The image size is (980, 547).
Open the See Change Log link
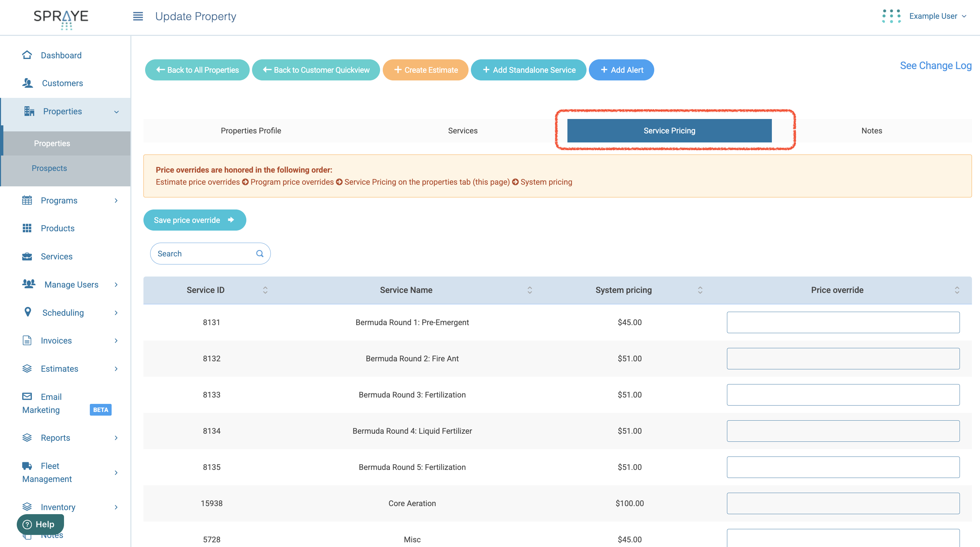click(x=935, y=66)
